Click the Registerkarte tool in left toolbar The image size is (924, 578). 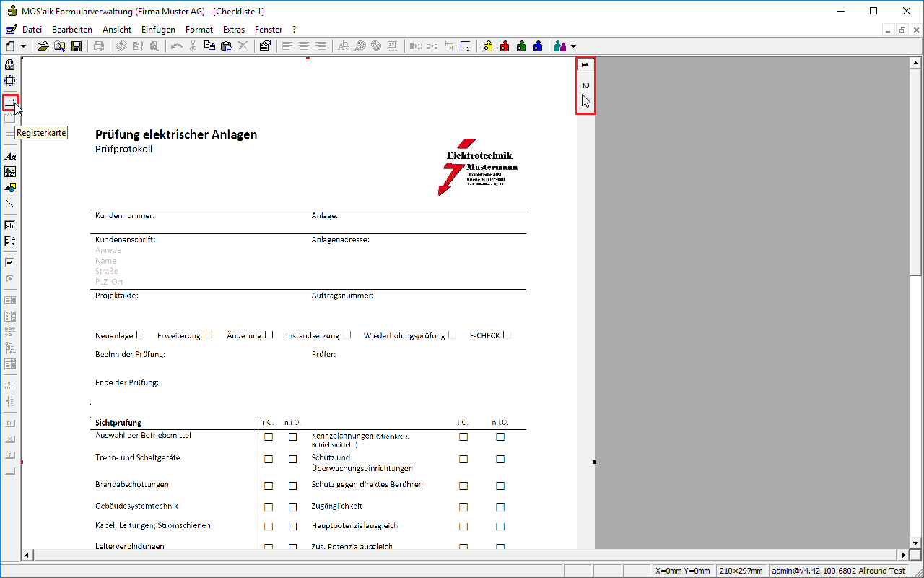[10, 103]
